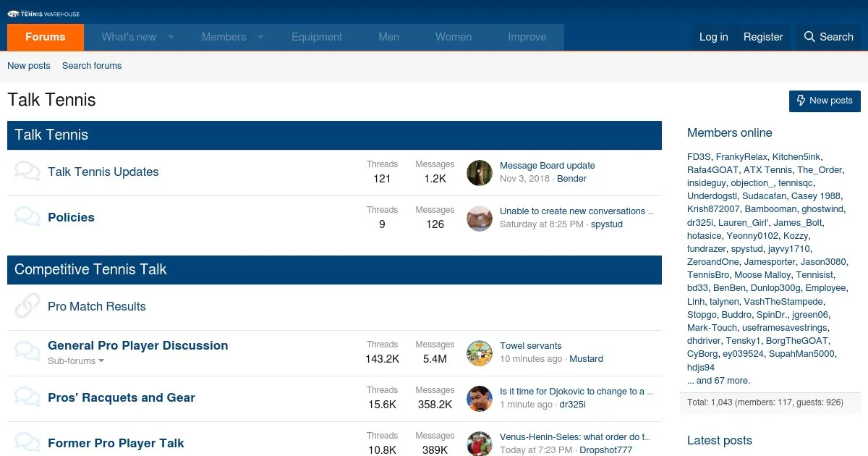This screenshot has width=868, height=456.
Task: Open the Women tab
Action: pos(454,37)
